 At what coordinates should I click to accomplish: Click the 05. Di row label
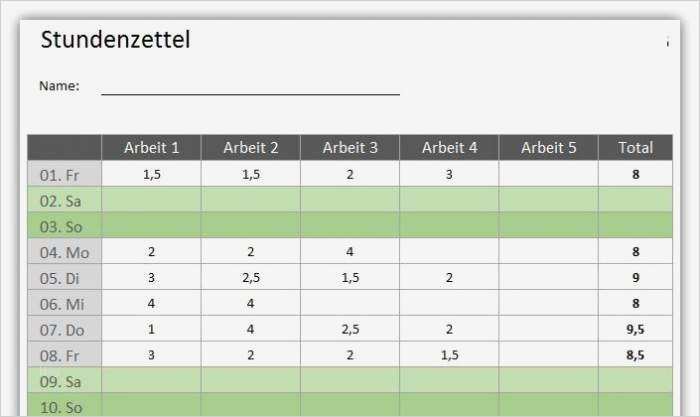(64, 278)
